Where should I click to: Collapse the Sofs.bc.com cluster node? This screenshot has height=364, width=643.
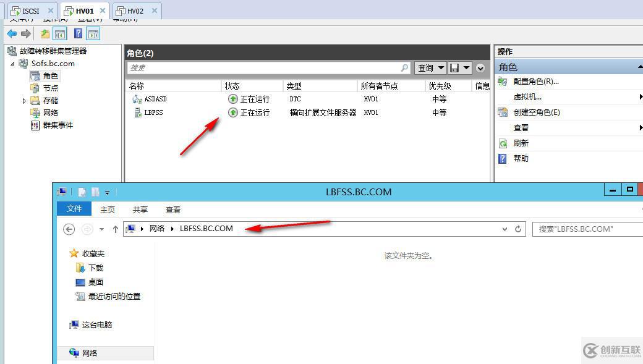(x=12, y=64)
